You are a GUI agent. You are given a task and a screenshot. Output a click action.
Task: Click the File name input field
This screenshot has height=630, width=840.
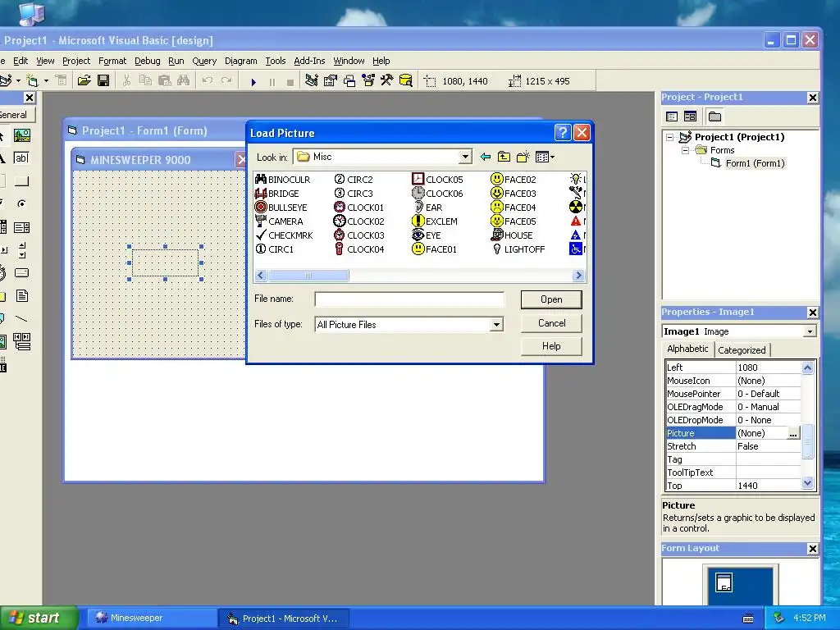pyautogui.click(x=409, y=299)
